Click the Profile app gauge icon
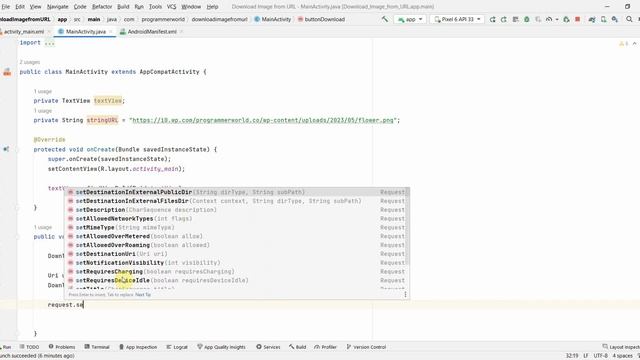The image size is (640, 360). pyautogui.click(x=549, y=19)
